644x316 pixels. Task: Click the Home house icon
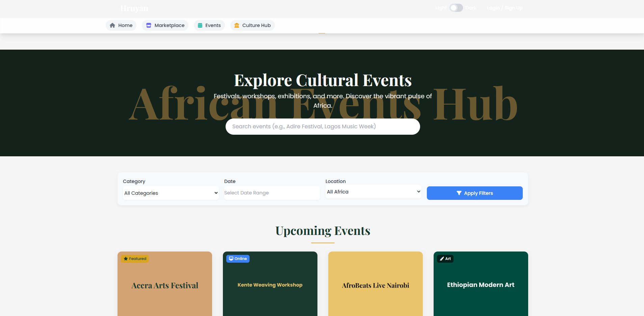click(x=112, y=25)
